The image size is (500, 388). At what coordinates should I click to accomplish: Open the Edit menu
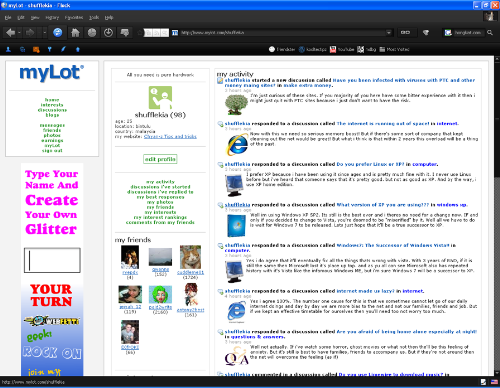click(x=21, y=17)
